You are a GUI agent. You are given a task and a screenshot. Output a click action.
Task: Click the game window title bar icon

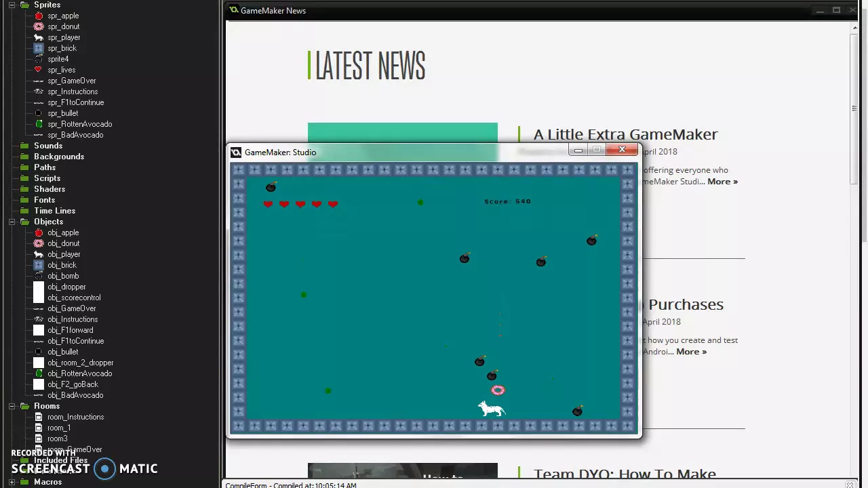[x=236, y=152]
